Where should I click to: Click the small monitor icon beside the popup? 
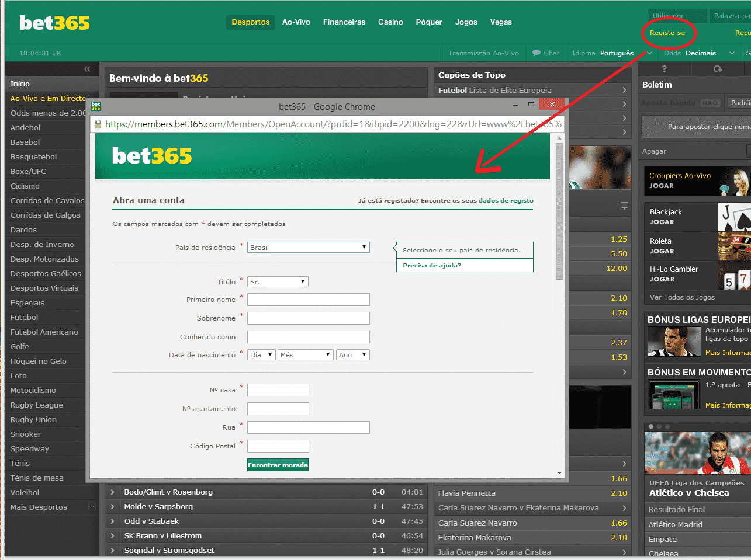point(624,206)
